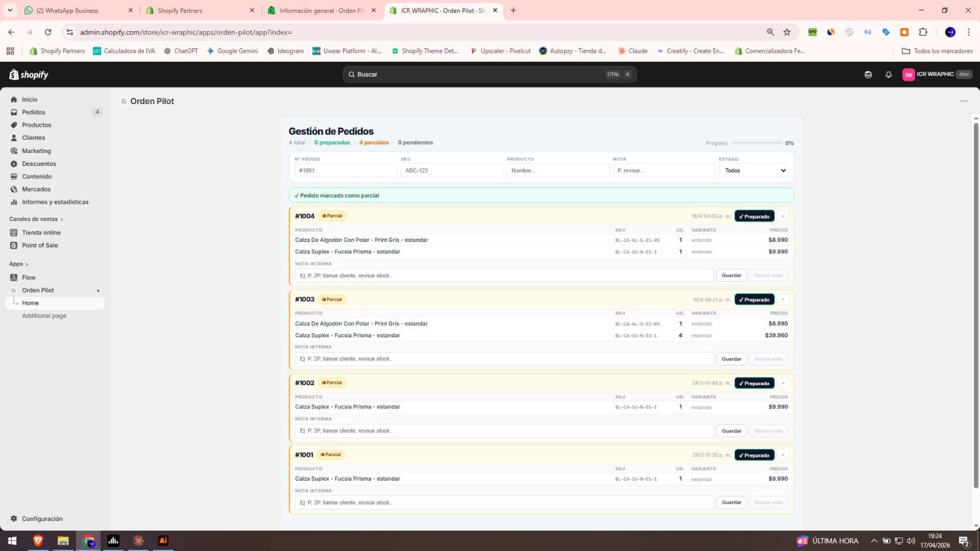Click the page vertical scrollbar
The width and height of the screenshot is (980, 551).
[x=976, y=305]
